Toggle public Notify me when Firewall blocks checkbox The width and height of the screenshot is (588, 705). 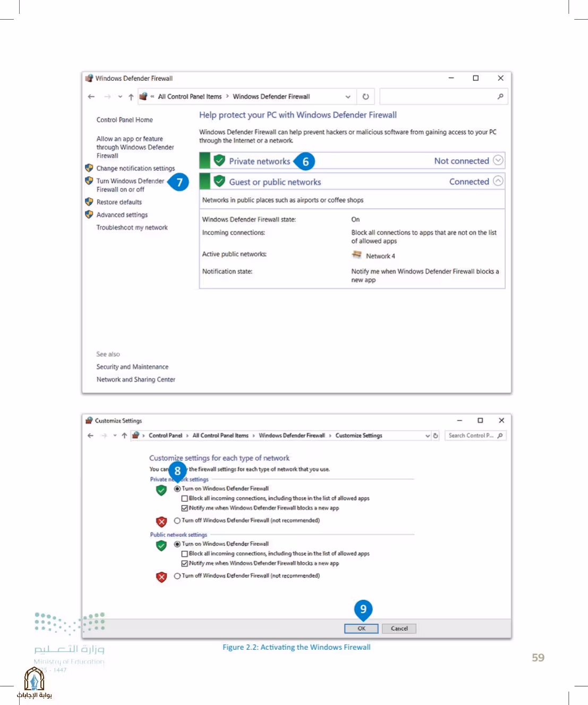(x=185, y=564)
